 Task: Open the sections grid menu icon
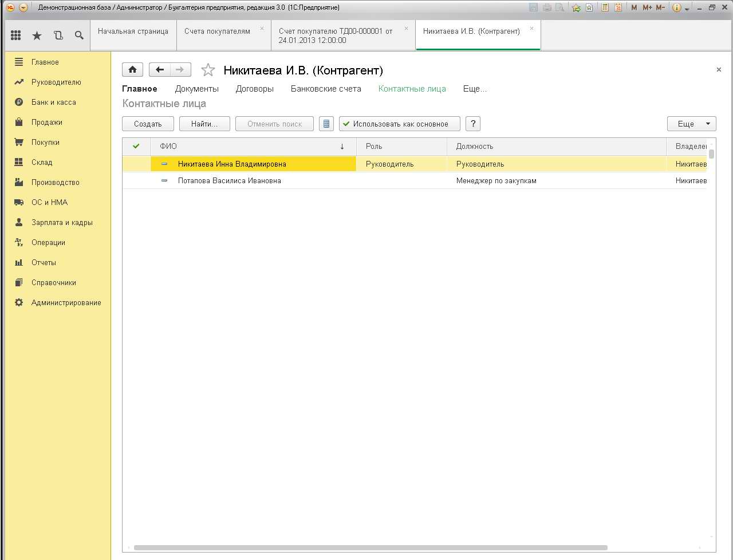pos(16,36)
